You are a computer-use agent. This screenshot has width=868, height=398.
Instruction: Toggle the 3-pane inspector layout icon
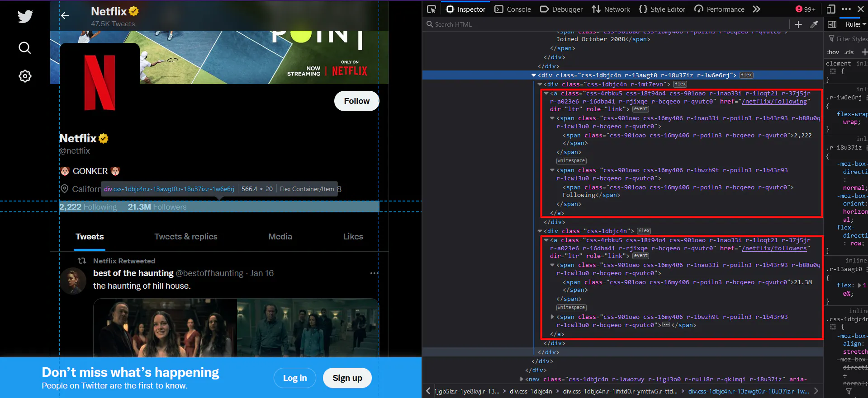(832, 24)
